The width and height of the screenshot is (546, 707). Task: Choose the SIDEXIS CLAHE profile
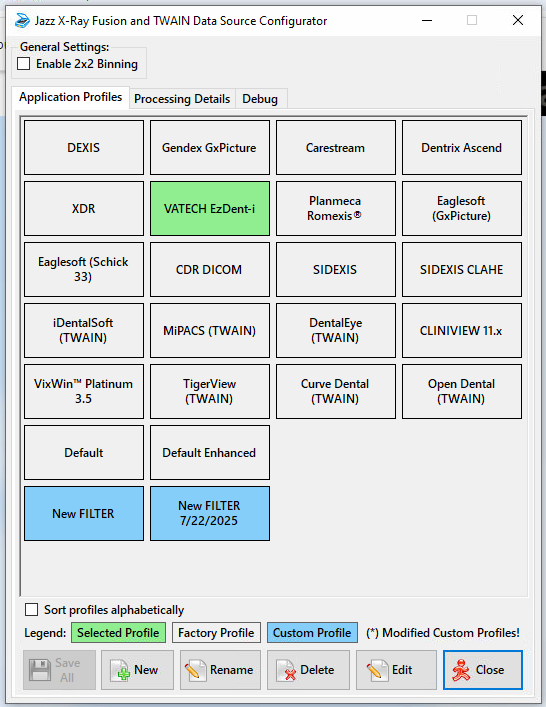(462, 269)
